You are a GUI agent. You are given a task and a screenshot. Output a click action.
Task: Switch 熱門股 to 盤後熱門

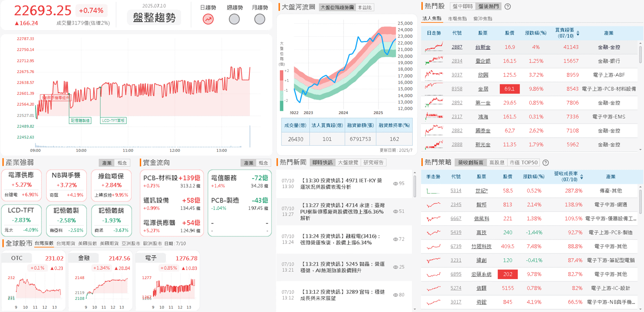point(488,6)
